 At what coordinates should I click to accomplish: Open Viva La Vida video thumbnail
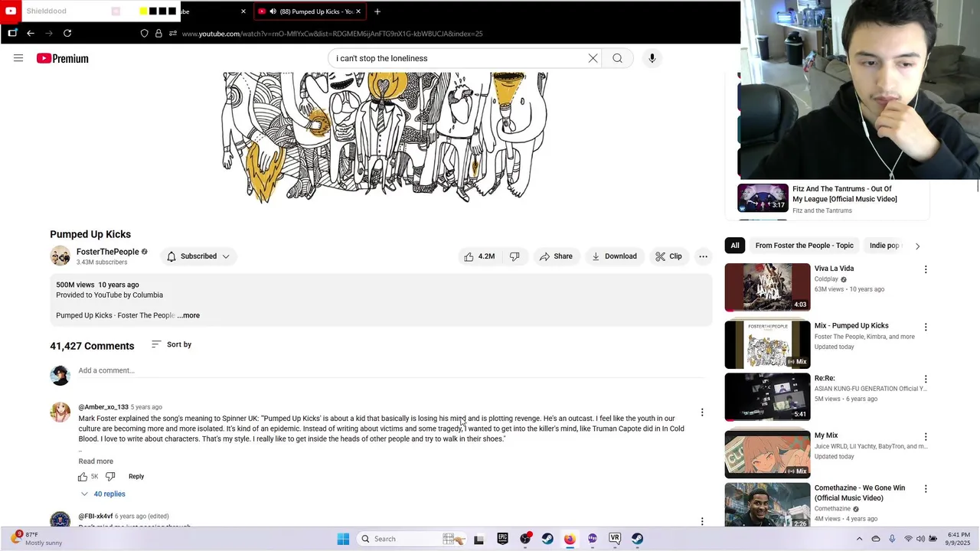[767, 287]
